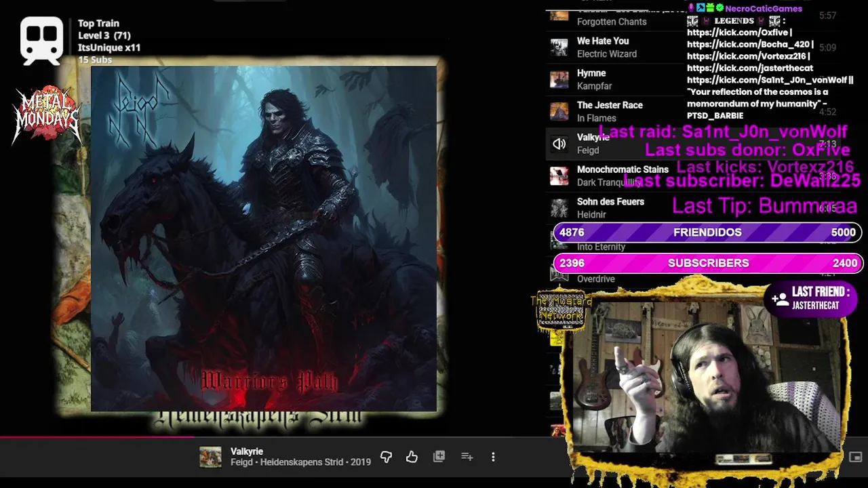
Task: Seek using the red song progress bar
Action: 98,437
